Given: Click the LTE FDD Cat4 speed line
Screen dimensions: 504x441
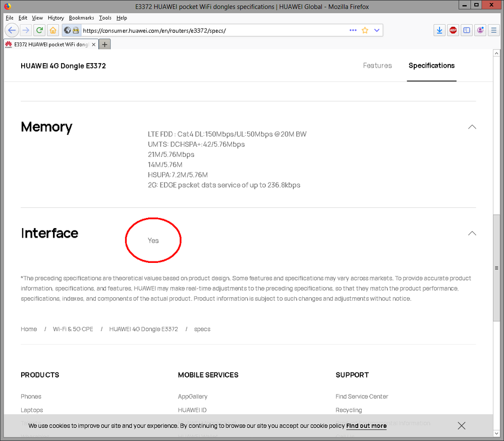Looking at the screenshot, I should [227, 134].
